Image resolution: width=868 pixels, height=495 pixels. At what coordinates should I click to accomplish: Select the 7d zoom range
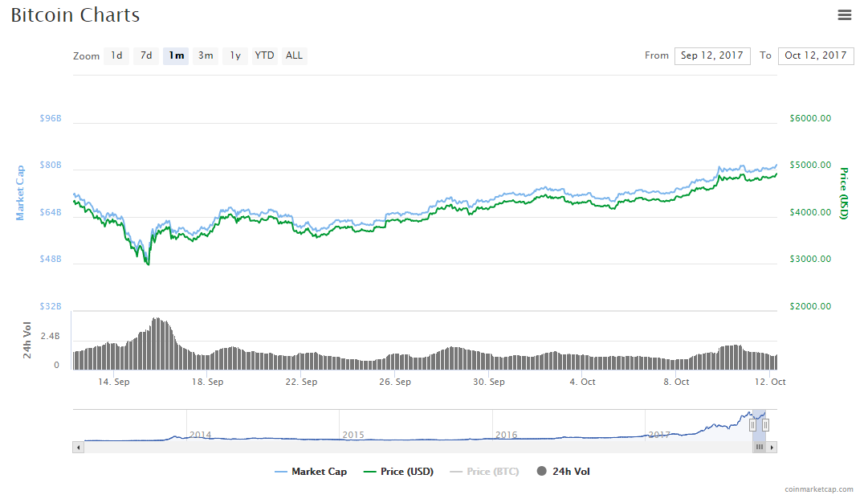click(x=146, y=55)
